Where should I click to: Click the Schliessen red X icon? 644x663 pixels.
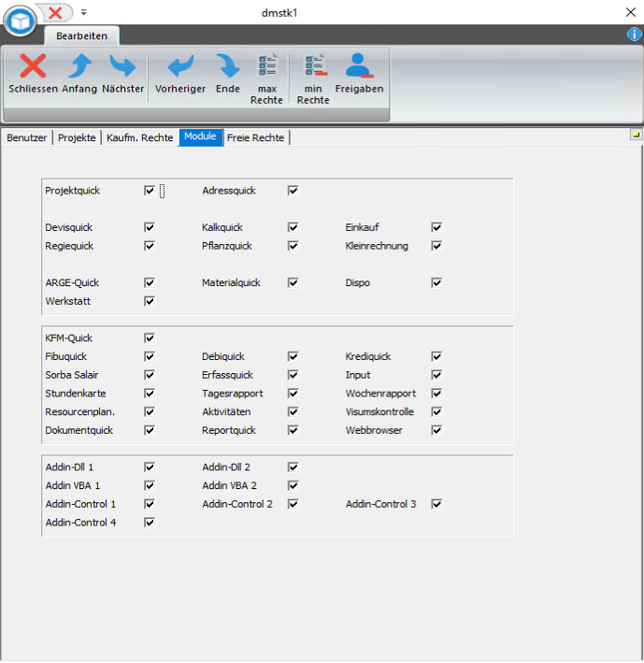33,66
